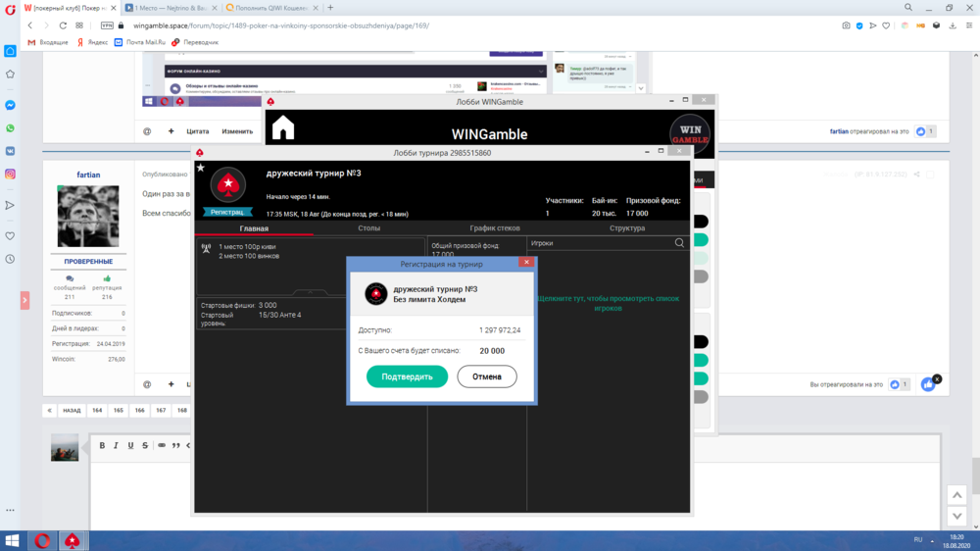Screen dimensions: 980x551
Task: Open the Структура tab
Action: pyautogui.click(x=626, y=228)
